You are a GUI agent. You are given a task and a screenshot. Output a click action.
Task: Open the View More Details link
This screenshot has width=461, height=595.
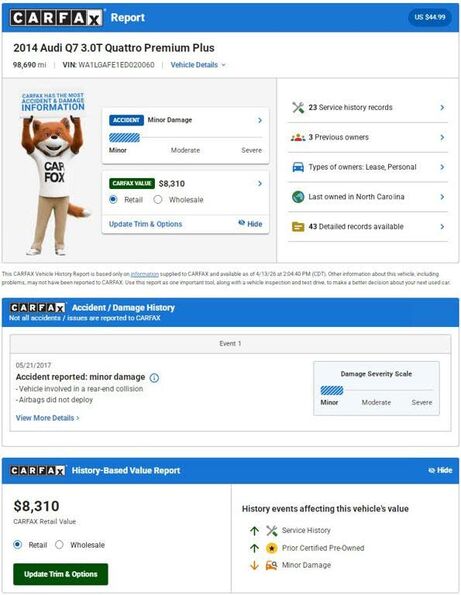48,418
